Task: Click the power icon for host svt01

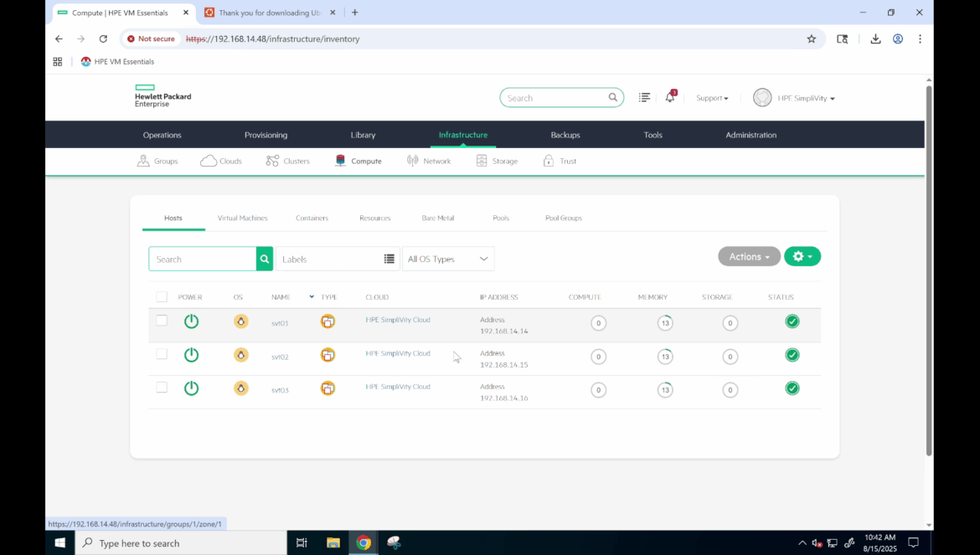Action: click(x=191, y=321)
